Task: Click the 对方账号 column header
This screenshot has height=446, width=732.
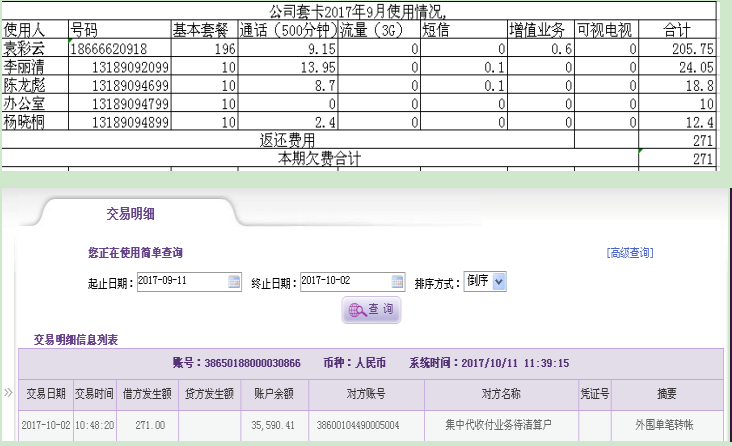Action: [366, 393]
